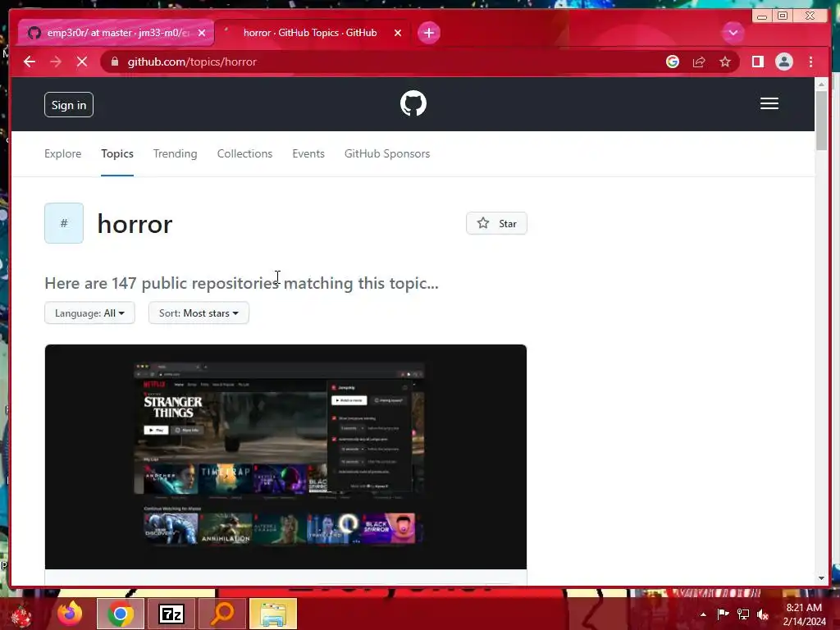Go to the Trending page

click(176, 153)
